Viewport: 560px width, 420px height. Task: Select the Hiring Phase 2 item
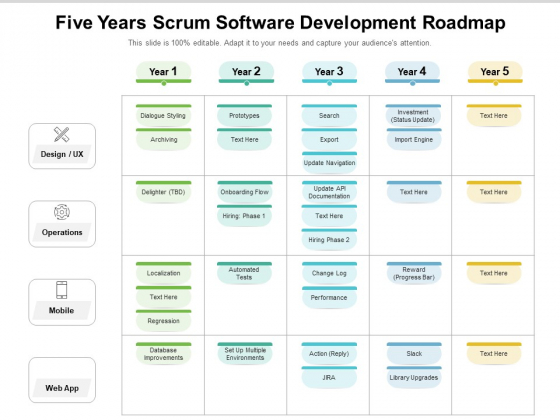[x=329, y=239]
